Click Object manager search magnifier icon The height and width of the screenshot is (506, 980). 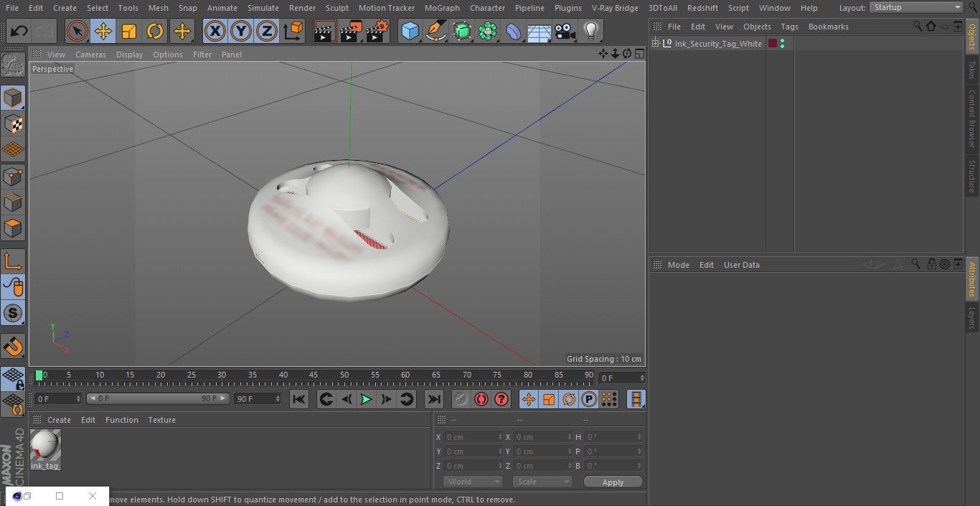pyautogui.click(x=918, y=26)
